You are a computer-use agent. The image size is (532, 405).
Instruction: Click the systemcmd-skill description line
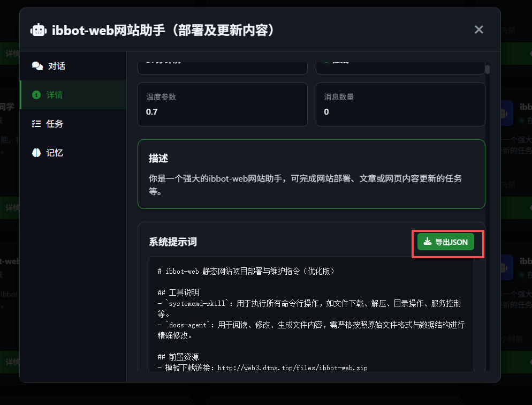[309, 309]
